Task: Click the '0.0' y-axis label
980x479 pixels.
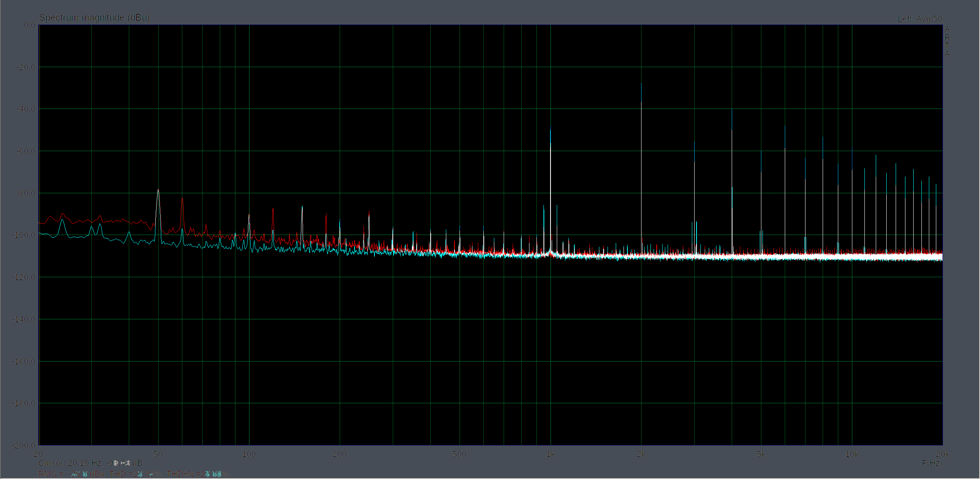Action: (x=29, y=25)
